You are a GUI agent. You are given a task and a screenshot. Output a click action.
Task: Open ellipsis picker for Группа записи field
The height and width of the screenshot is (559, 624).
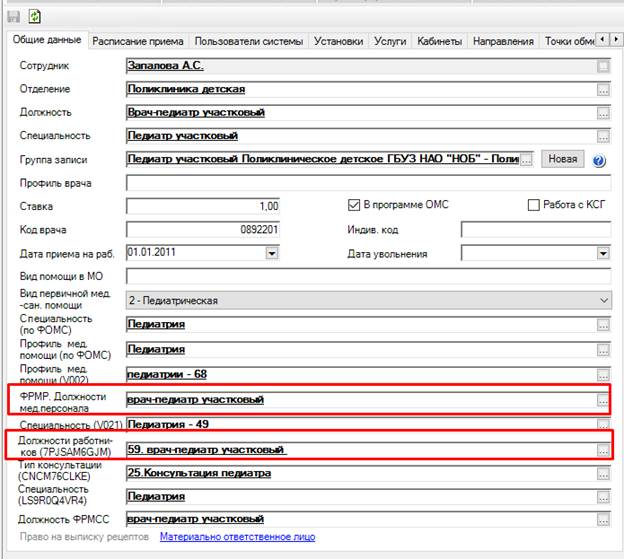coord(526,160)
